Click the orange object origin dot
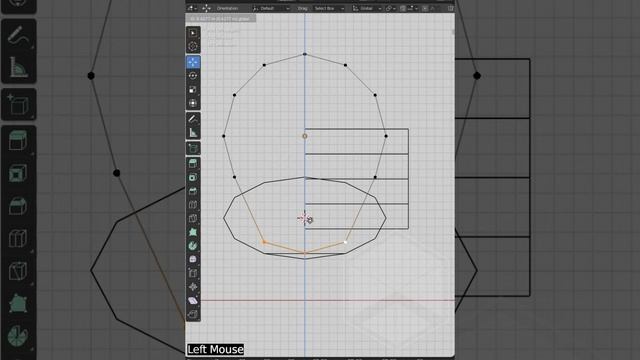This screenshot has height=360, width=640. point(305,136)
